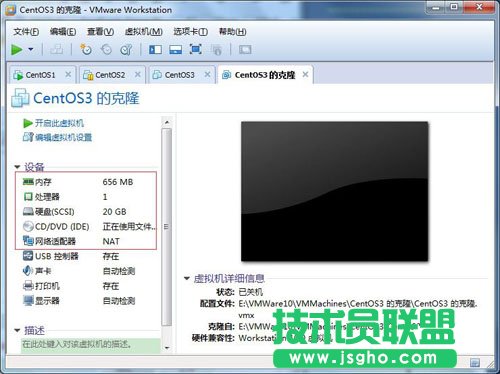The image size is (500, 374).
Task: Click the status bar icon at bottom right
Action: 475,363
